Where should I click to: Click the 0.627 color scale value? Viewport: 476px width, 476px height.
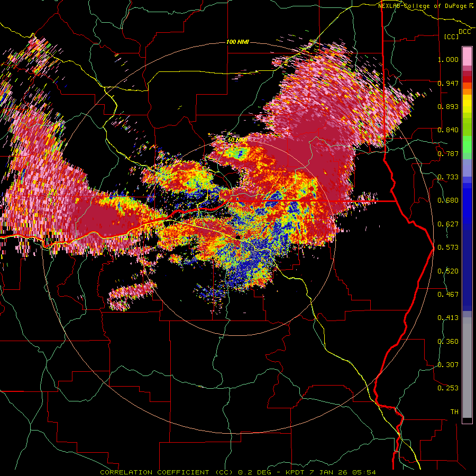[x=448, y=224]
